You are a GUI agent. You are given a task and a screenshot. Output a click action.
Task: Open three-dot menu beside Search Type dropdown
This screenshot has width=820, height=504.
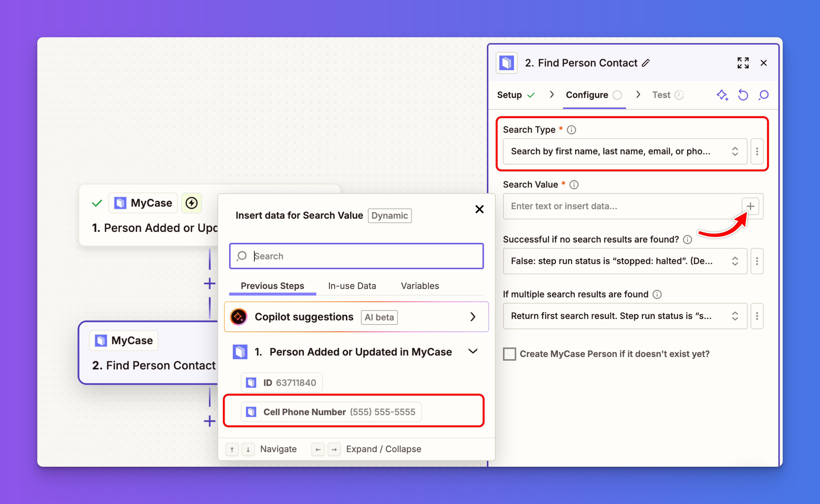pos(757,151)
